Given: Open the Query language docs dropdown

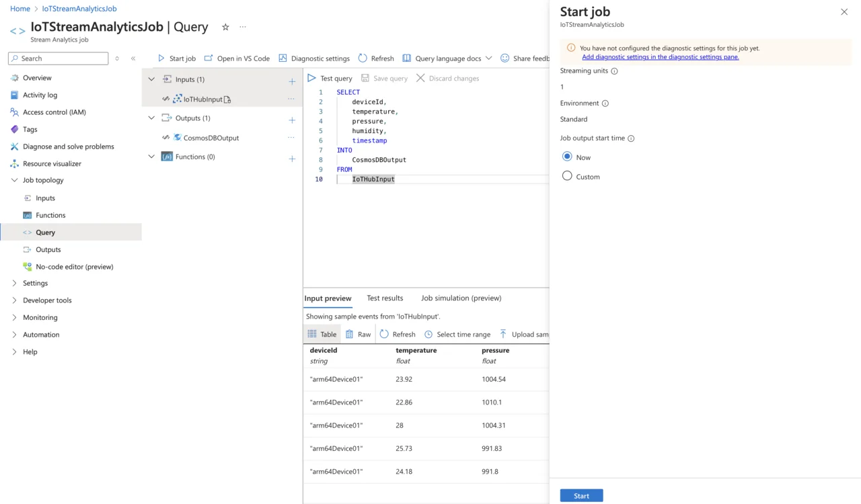Looking at the screenshot, I should coord(488,58).
